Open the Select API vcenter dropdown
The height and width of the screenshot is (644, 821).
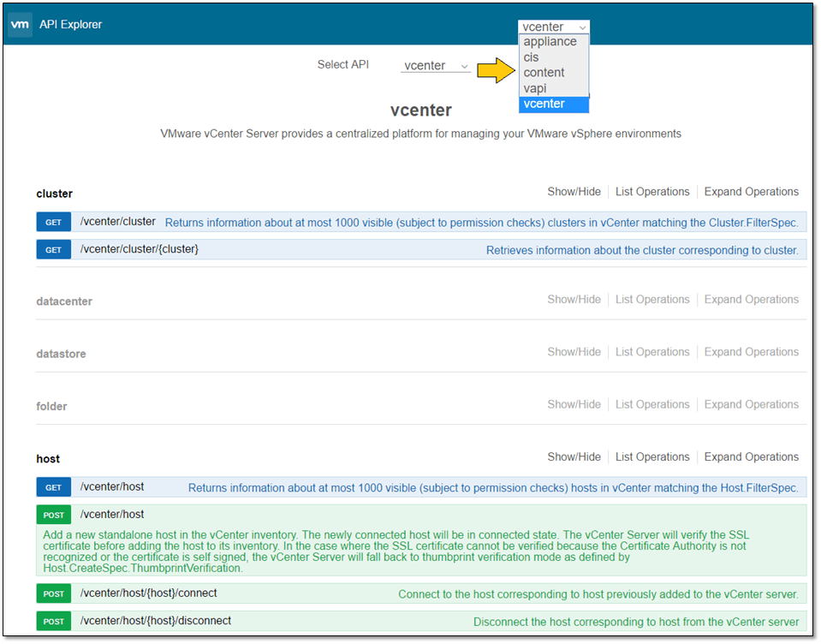click(435, 66)
